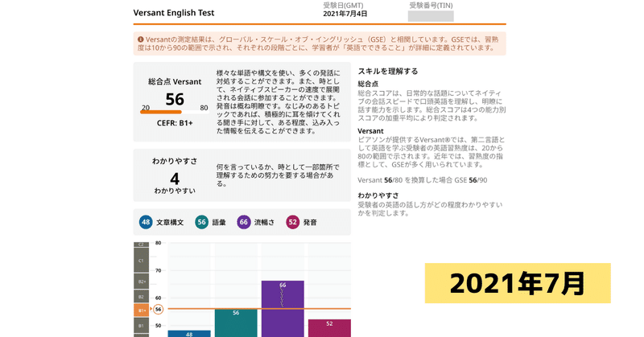Click the yellow 2021年7月 label
This screenshot has height=337, width=644.
coord(518,283)
